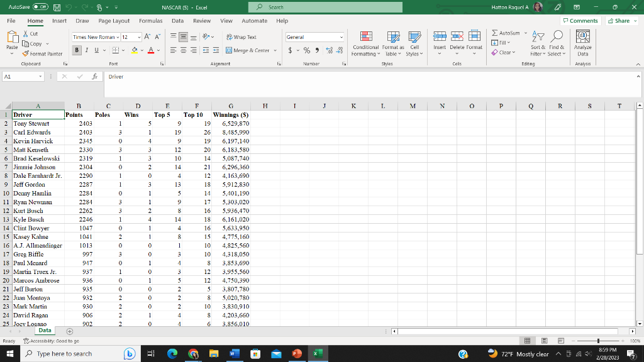This screenshot has height=362, width=644.
Task: Click Increase Decimal icon
Action: [x=329, y=50]
